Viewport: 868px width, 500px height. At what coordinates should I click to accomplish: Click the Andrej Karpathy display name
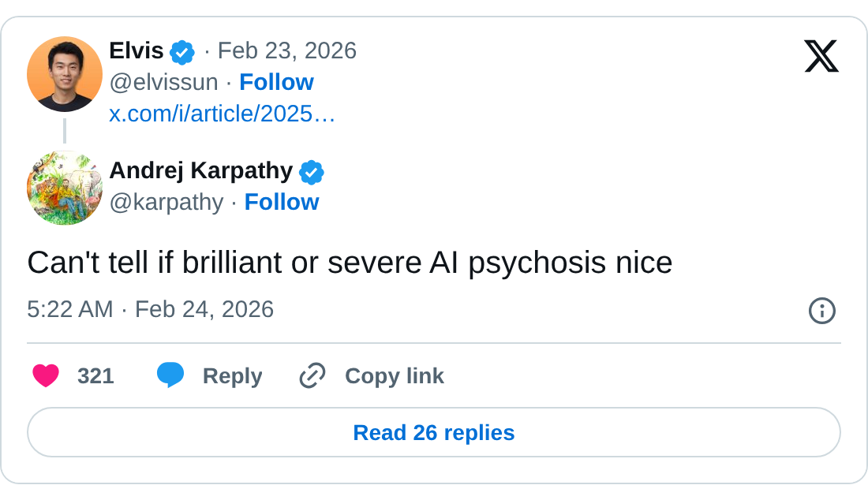(x=200, y=170)
